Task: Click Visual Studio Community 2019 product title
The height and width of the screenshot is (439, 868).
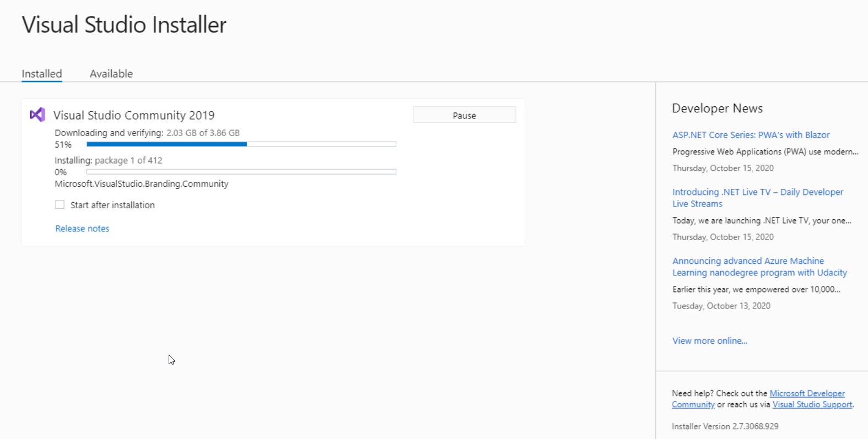Action: tap(134, 115)
